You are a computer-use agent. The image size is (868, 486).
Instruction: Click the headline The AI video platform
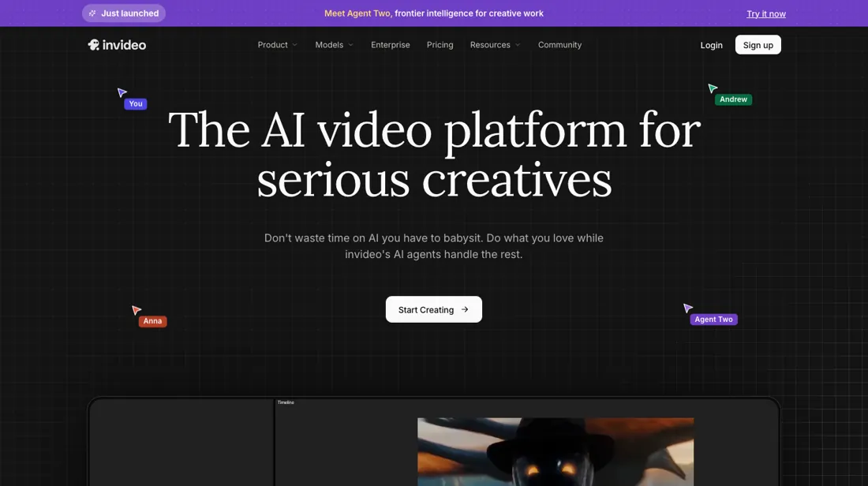click(x=435, y=154)
